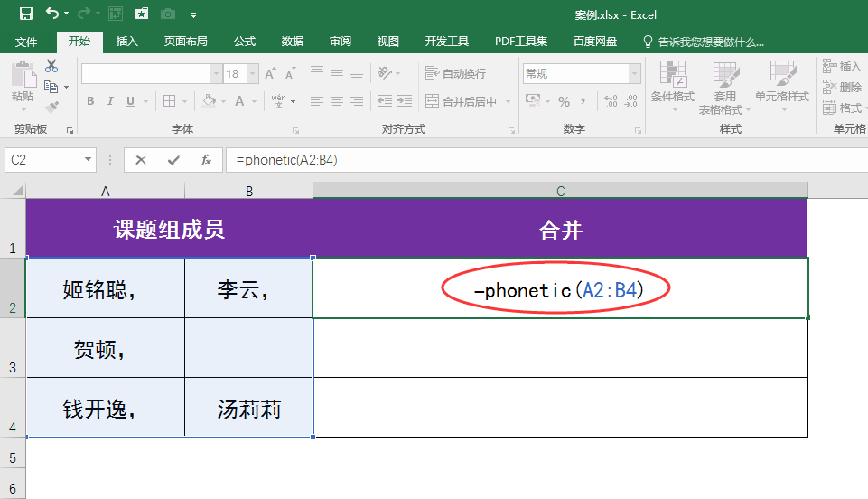Screen dimensions: 868x499
Task: Click the Increase Indent icon
Action: [x=405, y=101]
